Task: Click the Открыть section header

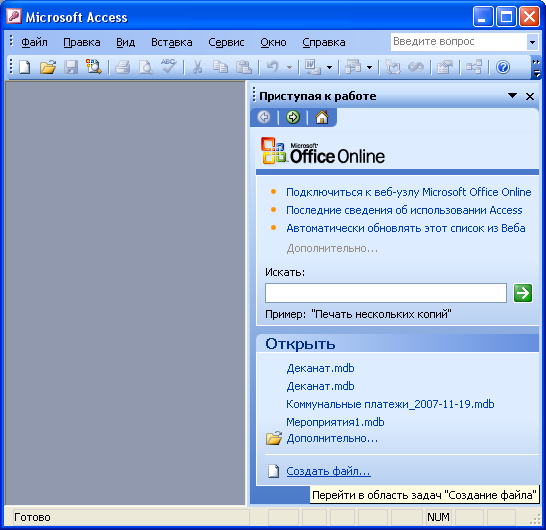Action: coord(397,343)
